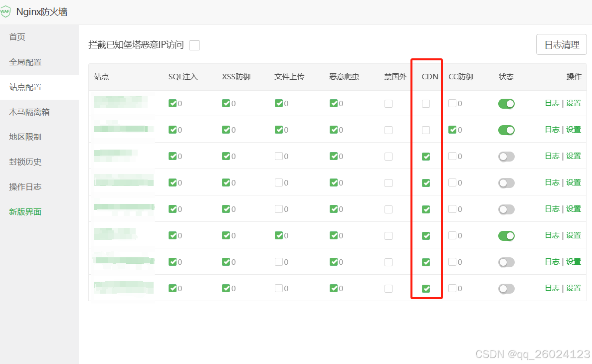
Task: Switch to 新版界面 link in sidebar
Action: coord(25,211)
